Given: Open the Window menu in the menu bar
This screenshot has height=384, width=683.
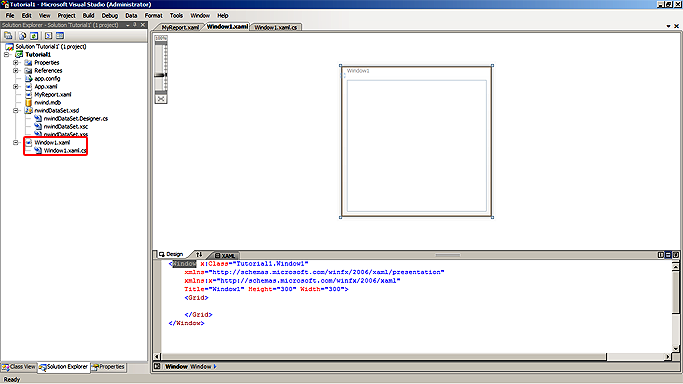Looking at the screenshot, I should (200, 16).
